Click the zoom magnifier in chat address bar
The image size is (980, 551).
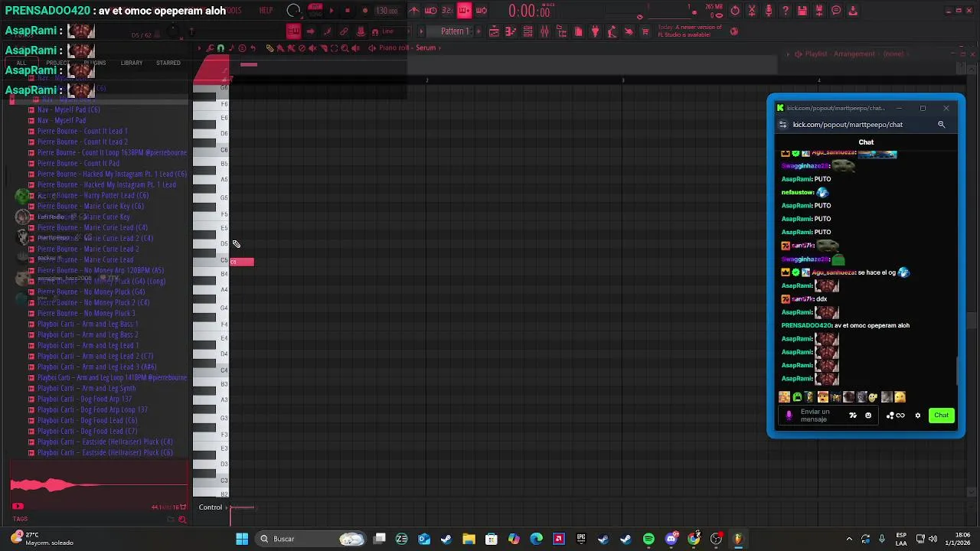942,125
